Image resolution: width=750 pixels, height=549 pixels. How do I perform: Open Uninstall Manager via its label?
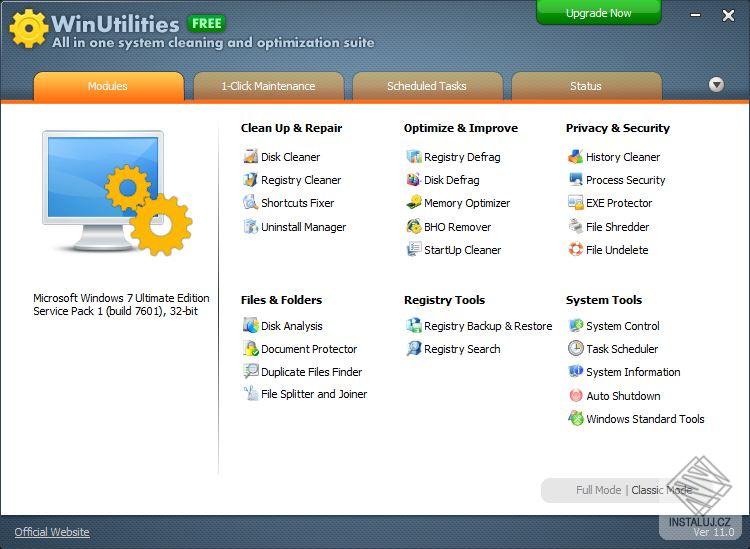[x=303, y=227]
